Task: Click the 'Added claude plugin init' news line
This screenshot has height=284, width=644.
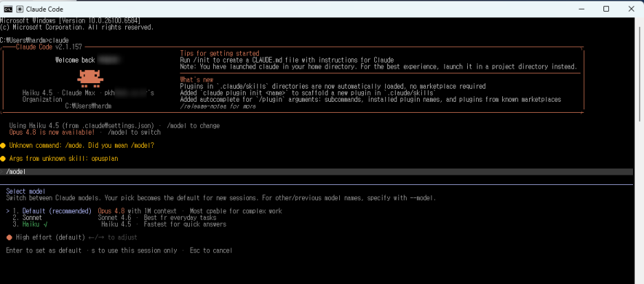Action: tap(308, 93)
